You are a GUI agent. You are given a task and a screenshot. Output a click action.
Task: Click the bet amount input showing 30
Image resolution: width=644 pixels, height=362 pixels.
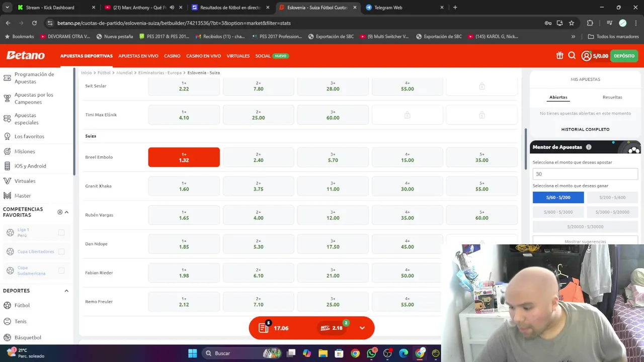click(585, 174)
